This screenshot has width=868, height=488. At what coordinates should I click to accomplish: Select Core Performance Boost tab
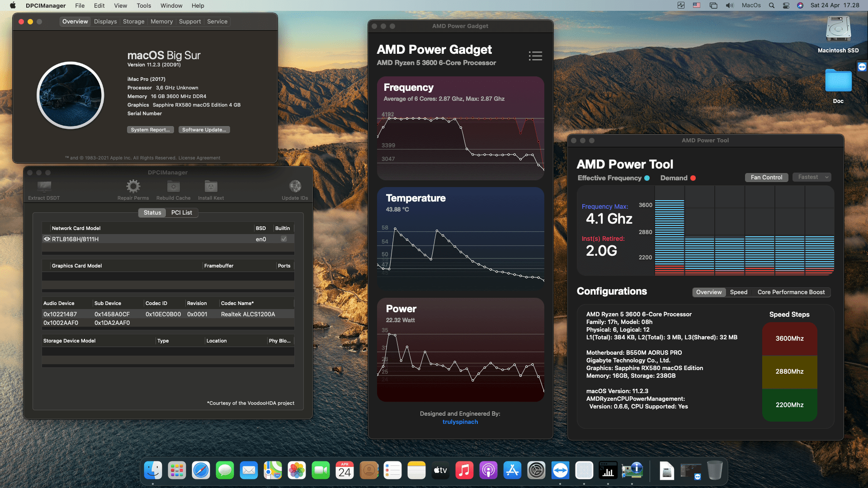791,292
